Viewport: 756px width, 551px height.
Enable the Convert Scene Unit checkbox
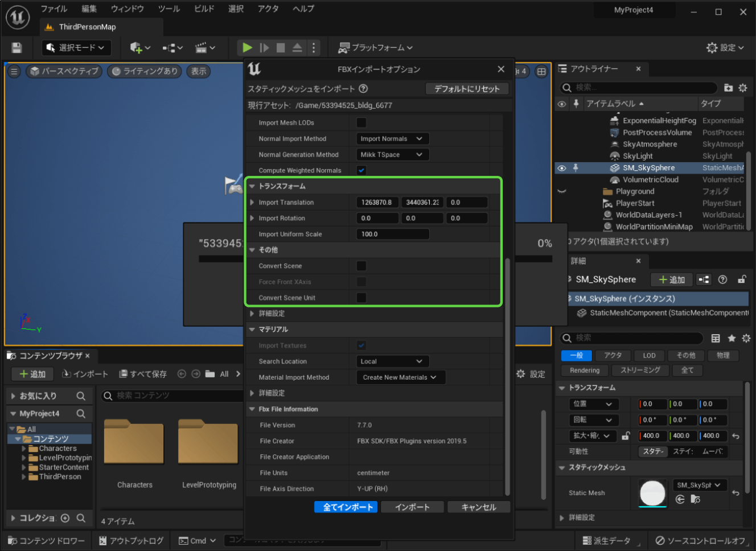pyautogui.click(x=361, y=298)
